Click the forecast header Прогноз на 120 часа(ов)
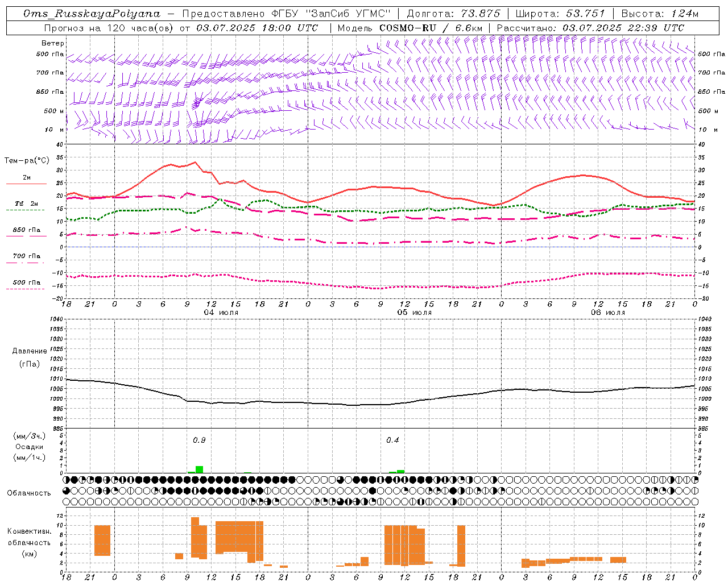728x582 pixels. pos(109,28)
